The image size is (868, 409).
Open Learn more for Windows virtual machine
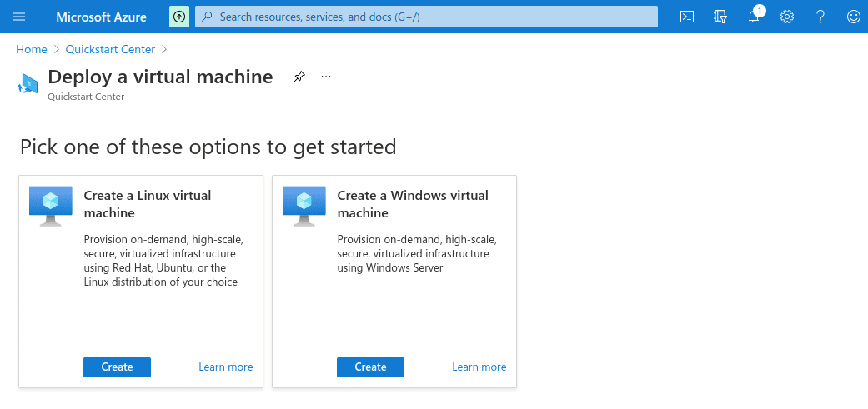click(x=479, y=367)
